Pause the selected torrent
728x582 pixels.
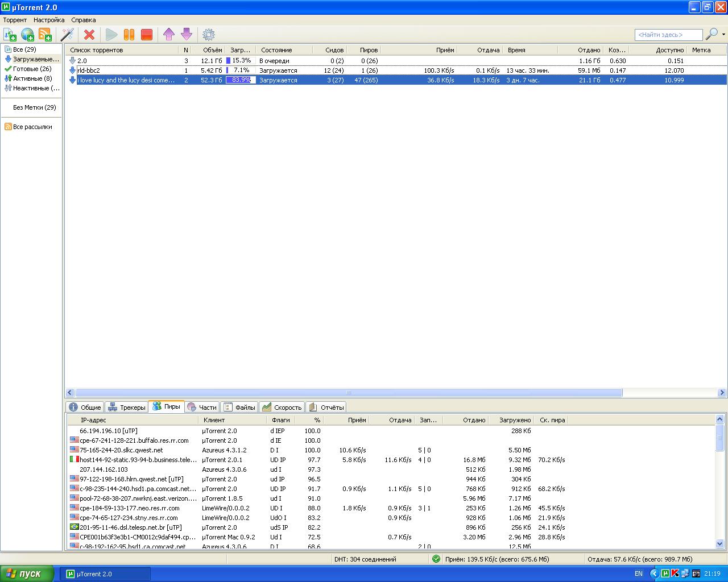pyautogui.click(x=129, y=35)
